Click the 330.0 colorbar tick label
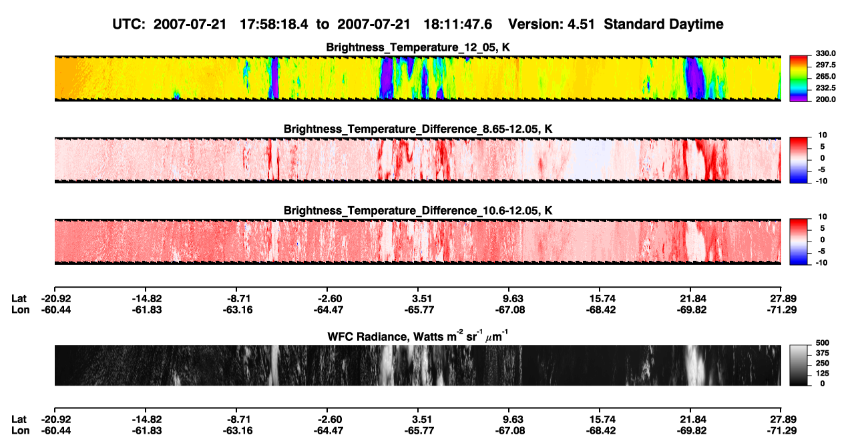This screenshot has width=868, height=445. pyautogui.click(x=825, y=53)
